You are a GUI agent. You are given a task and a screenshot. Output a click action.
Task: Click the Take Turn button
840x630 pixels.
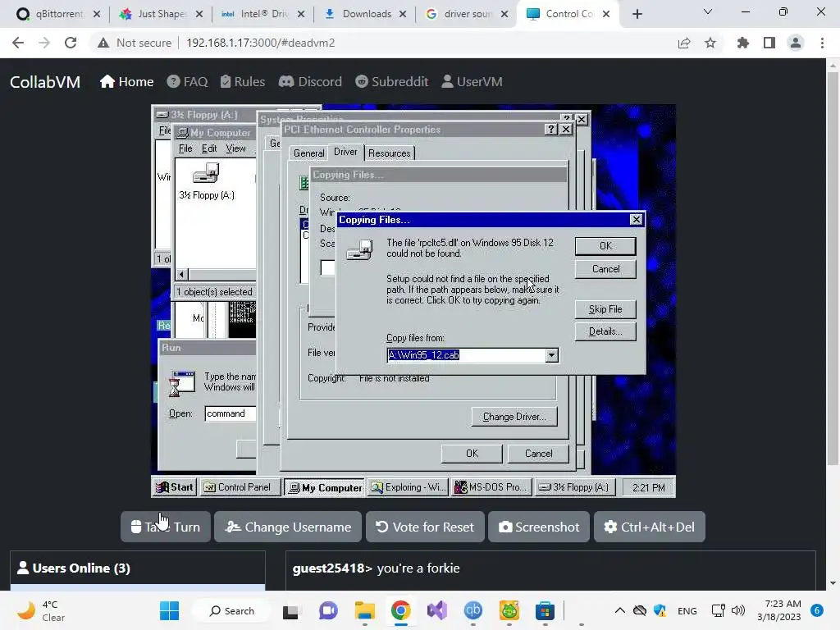(x=166, y=527)
